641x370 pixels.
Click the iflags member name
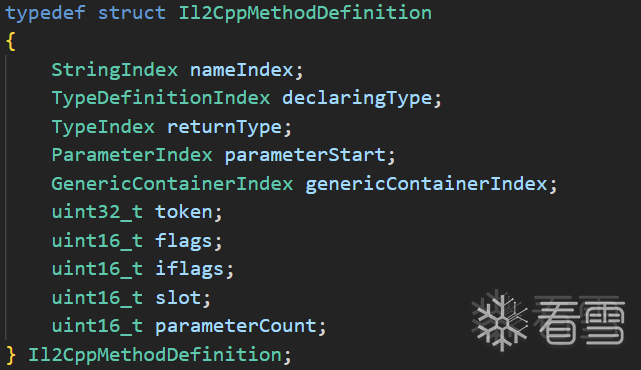point(189,269)
